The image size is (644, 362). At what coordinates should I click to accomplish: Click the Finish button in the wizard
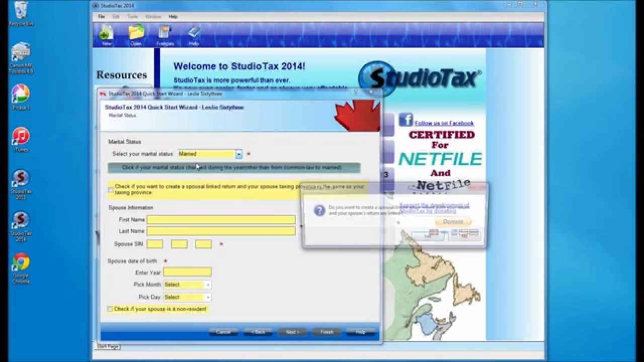tap(327, 332)
